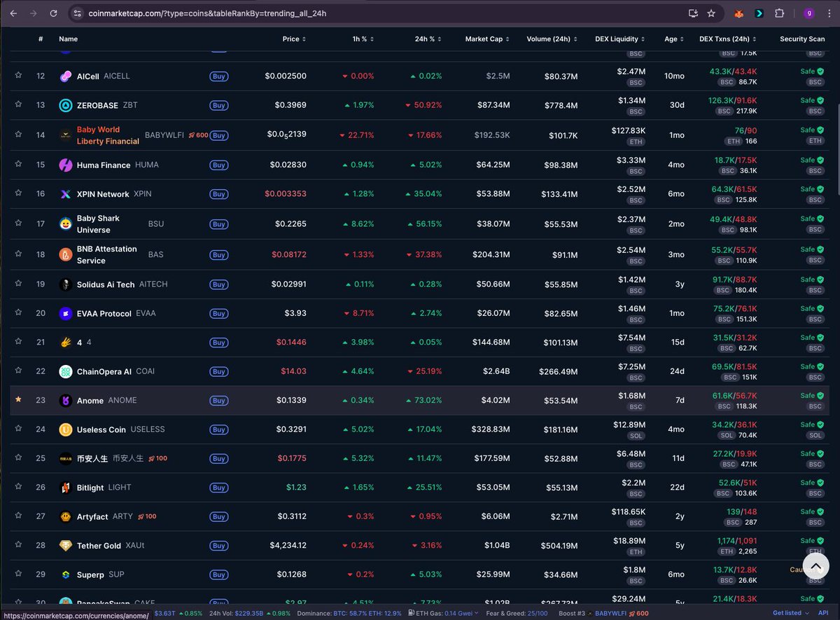840x620 pixels.
Task: Bookmark this page with the star icon
Action: tap(711, 13)
